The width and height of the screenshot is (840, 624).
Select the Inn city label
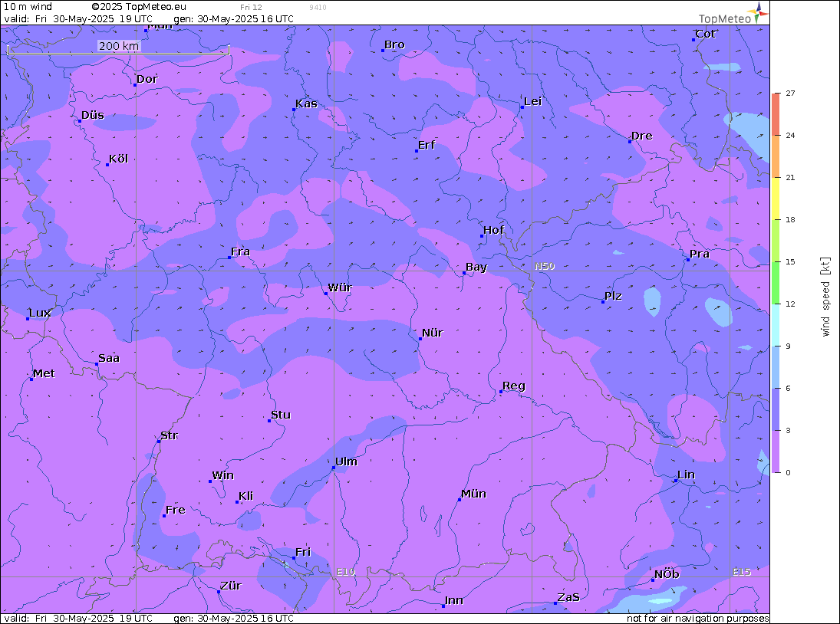click(453, 600)
